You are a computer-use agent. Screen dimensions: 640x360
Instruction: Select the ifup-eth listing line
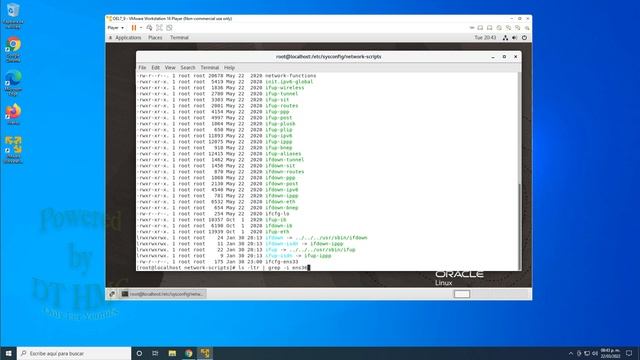coord(213,231)
